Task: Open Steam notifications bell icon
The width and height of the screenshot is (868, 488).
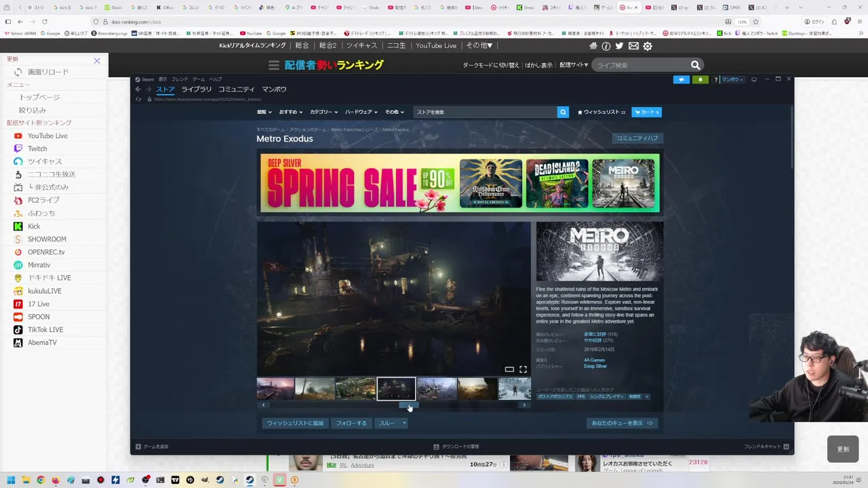Action: (700, 79)
